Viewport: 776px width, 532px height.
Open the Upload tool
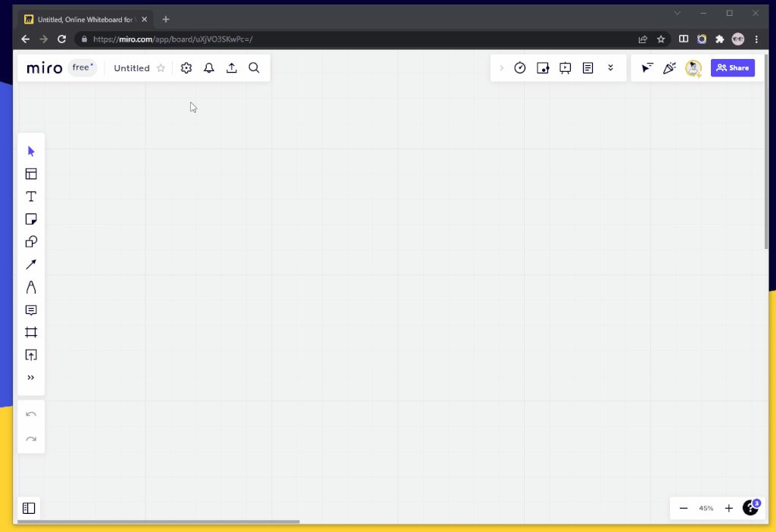(31, 355)
